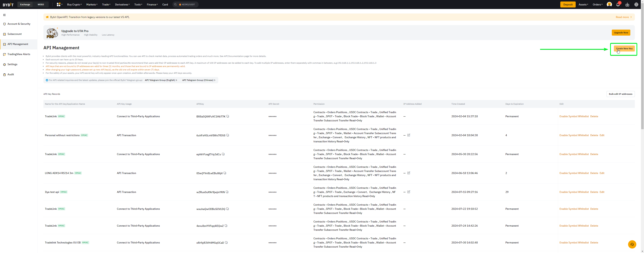
Task: Open API Telegram Group (English) link
Action: tap(161, 80)
